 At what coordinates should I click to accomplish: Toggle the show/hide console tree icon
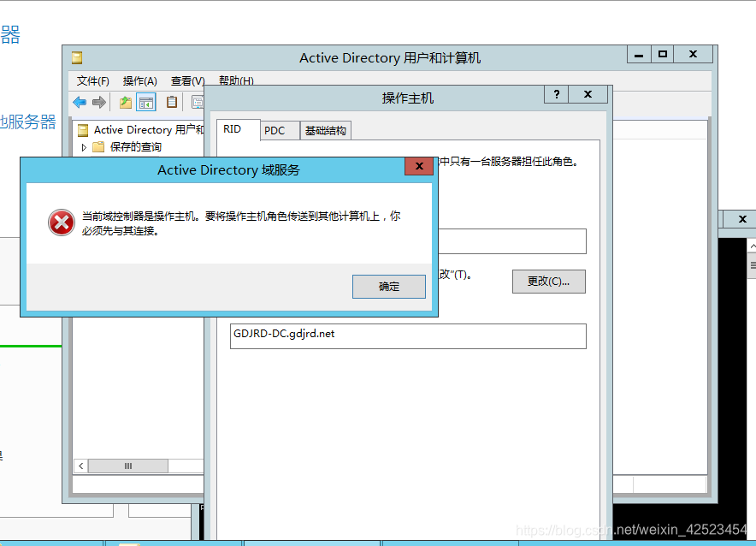point(146,102)
